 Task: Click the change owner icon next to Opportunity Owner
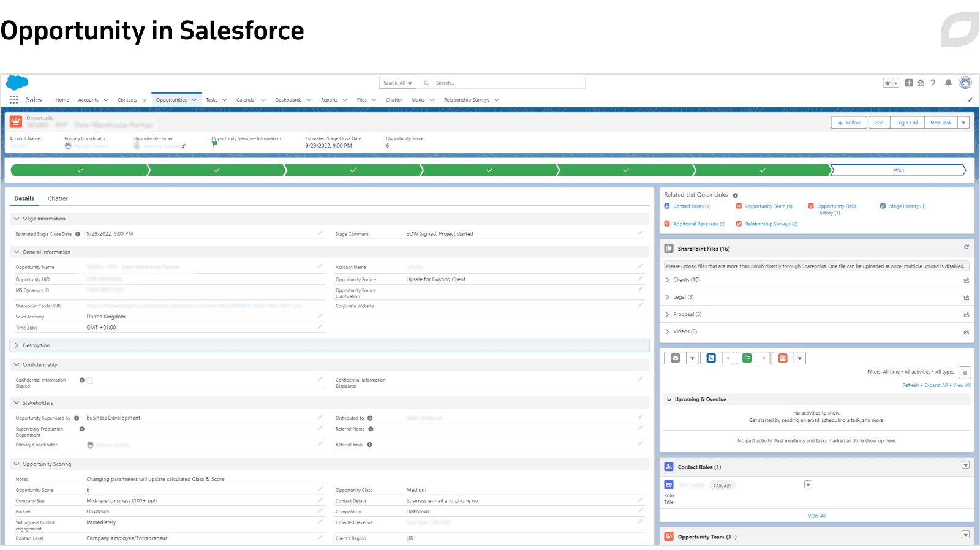(183, 146)
